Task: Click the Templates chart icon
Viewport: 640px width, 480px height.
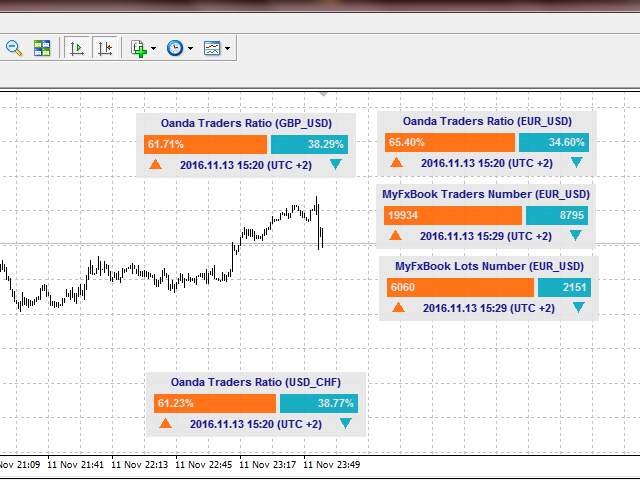Action: pyautogui.click(x=212, y=48)
